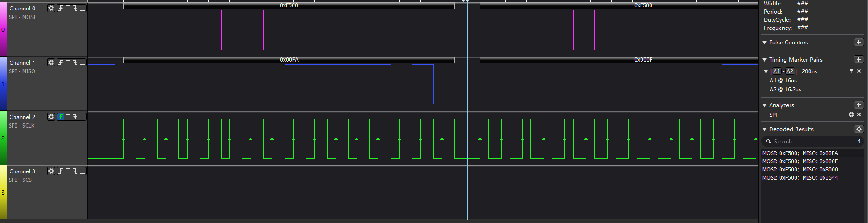
Task: Click the Channel 2 name label
Action: 22,117
